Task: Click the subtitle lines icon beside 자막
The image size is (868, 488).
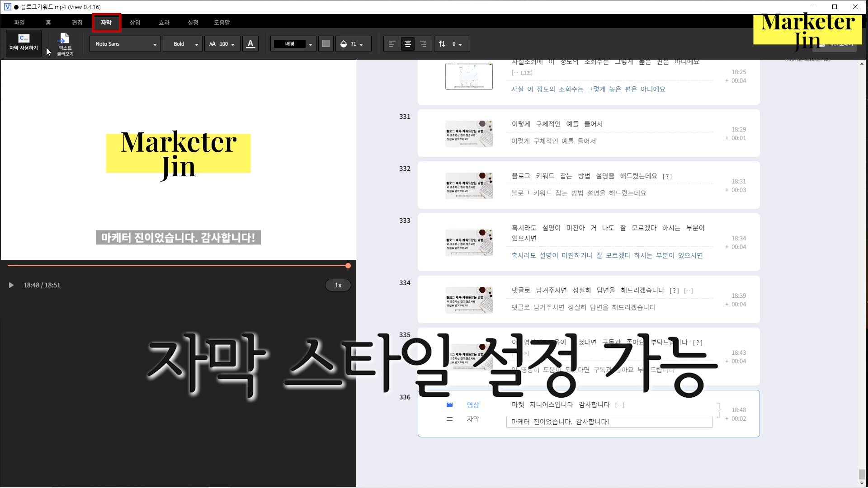Action: [449, 419]
